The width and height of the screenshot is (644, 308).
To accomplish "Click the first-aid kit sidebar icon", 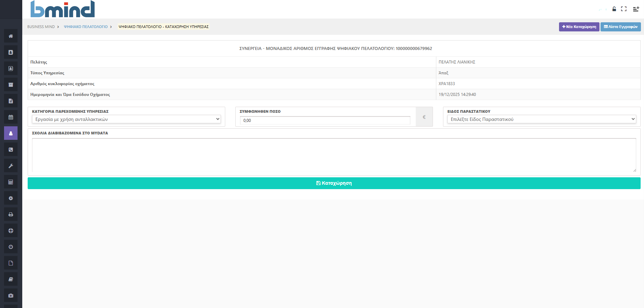I will click(11, 296).
